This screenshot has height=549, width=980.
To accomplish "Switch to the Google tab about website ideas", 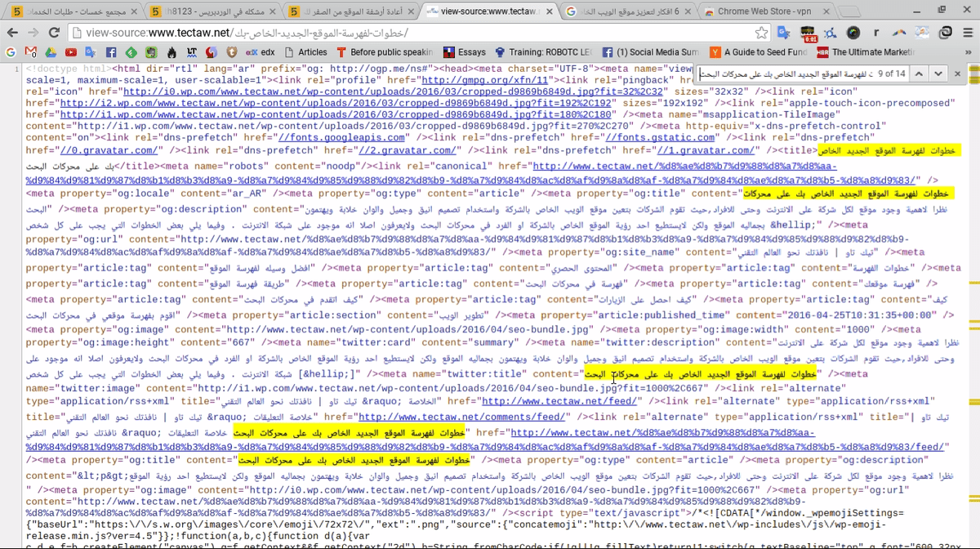I will coord(627,11).
